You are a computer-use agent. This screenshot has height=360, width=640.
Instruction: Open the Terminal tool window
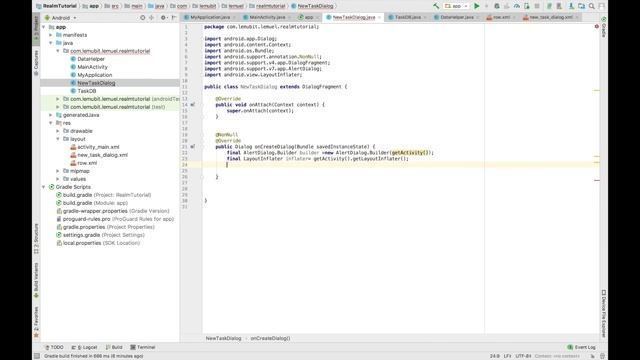click(143, 347)
